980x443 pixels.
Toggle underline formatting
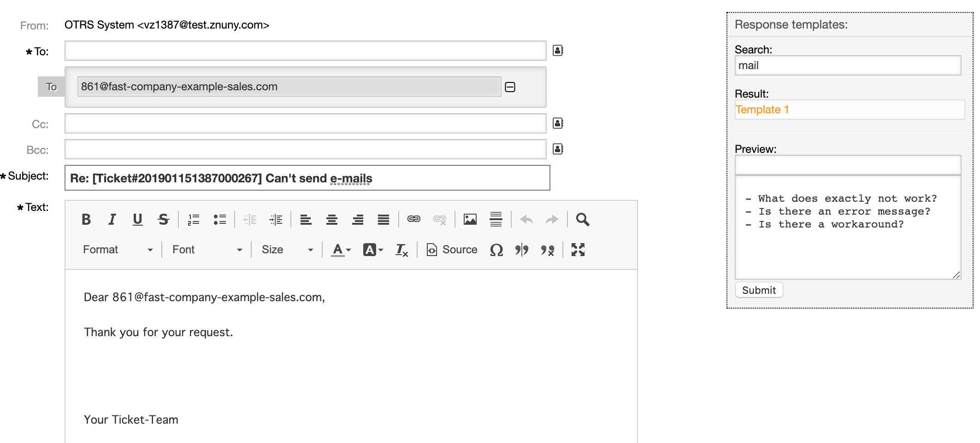click(137, 220)
